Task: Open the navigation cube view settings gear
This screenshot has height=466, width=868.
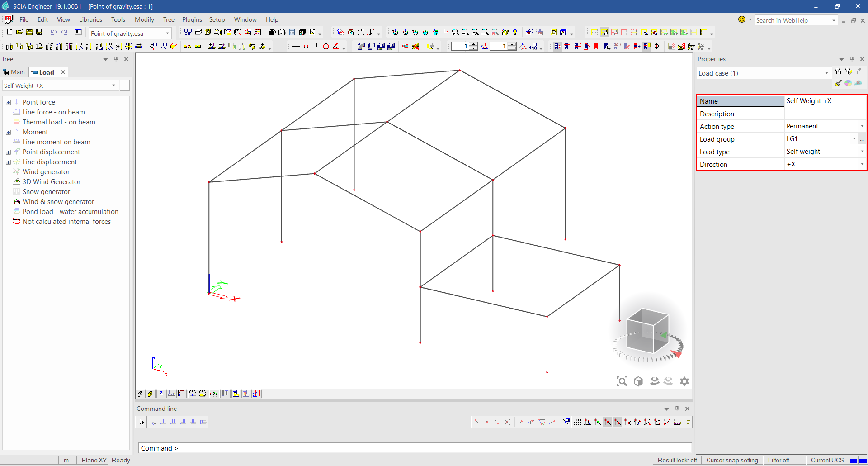Action: (x=684, y=381)
